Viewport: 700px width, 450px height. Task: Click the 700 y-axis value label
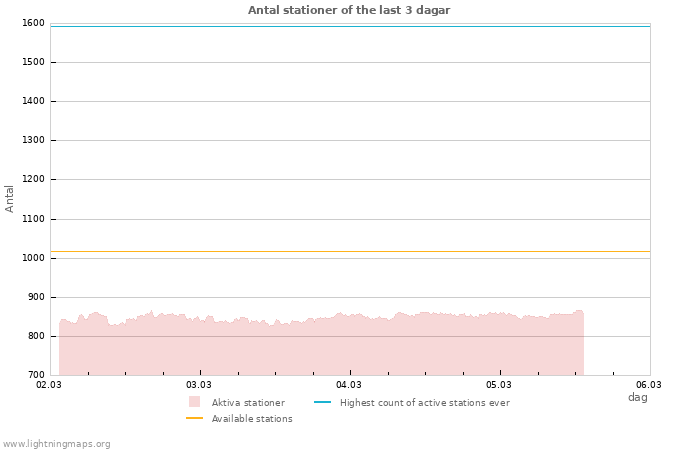[x=35, y=375]
